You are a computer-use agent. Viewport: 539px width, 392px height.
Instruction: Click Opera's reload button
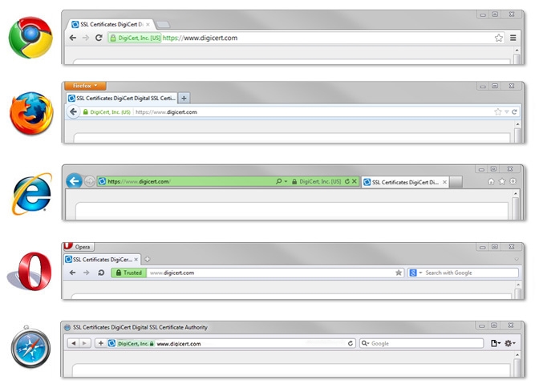101,273
